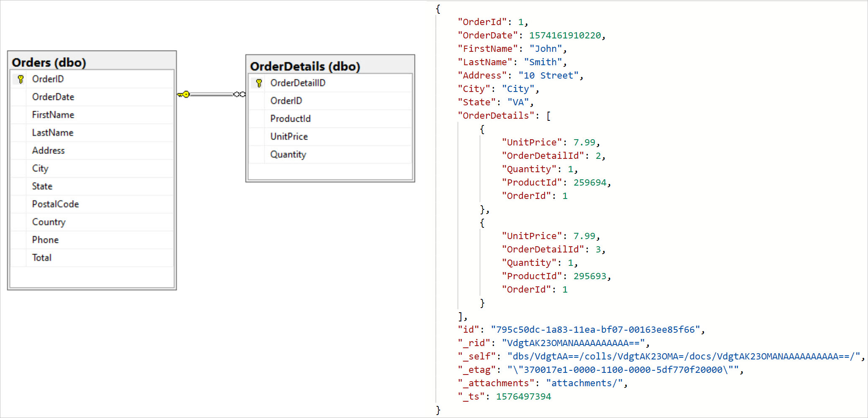Image resolution: width=868 pixels, height=418 pixels.
Task: Click the infinity symbol on the relationship line
Action: (239, 94)
